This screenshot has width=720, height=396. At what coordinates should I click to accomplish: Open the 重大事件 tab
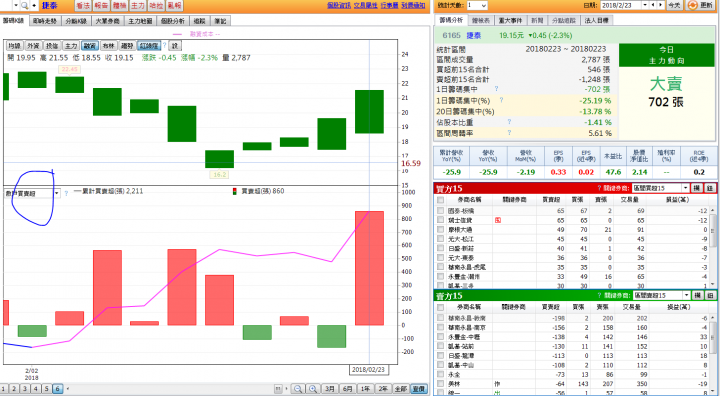(x=510, y=20)
